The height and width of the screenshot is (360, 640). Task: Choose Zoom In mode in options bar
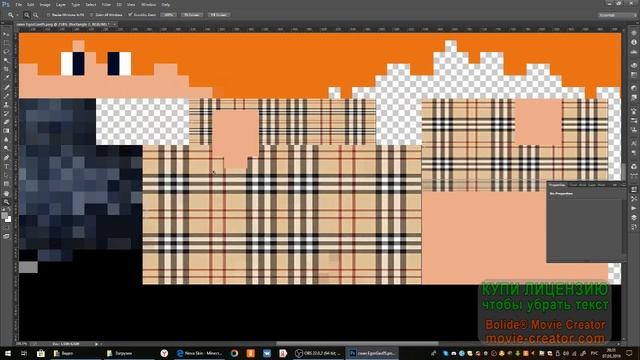pos(27,15)
